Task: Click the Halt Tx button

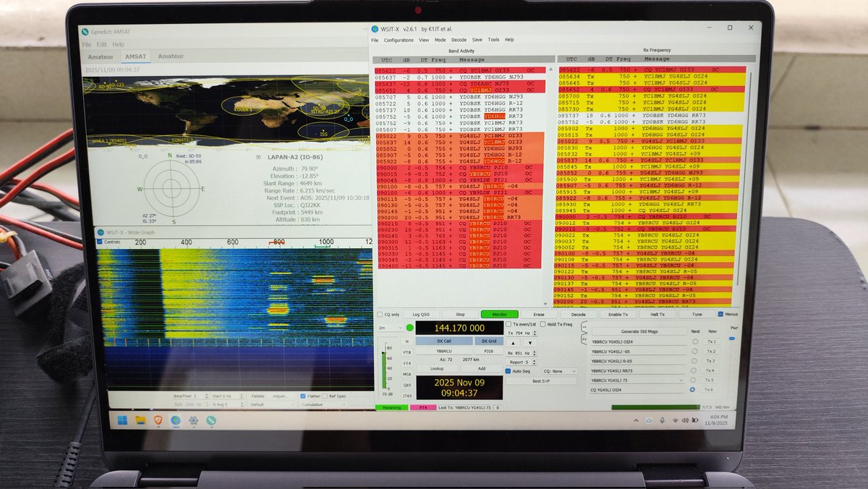Action: (x=657, y=315)
